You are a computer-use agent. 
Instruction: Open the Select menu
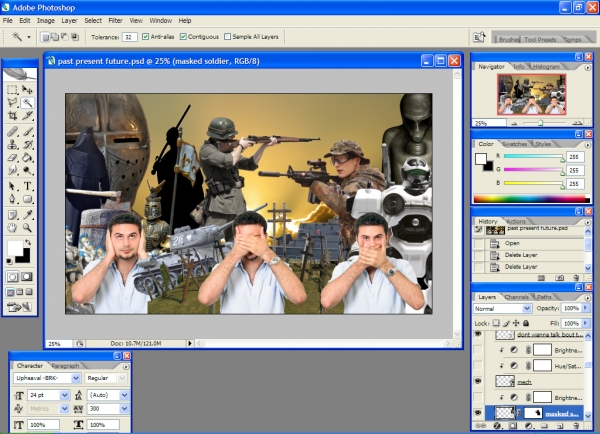click(x=93, y=21)
